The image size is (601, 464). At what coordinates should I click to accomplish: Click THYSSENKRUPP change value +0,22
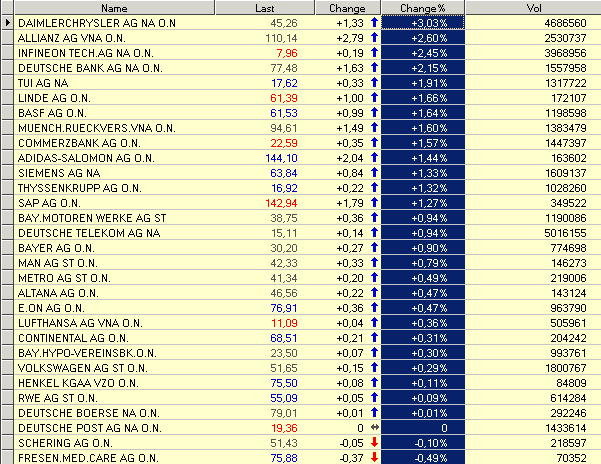point(350,188)
